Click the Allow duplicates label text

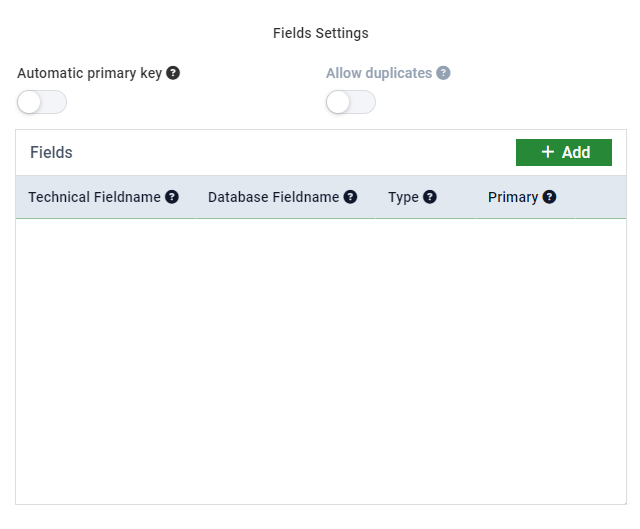coord(379,73)
